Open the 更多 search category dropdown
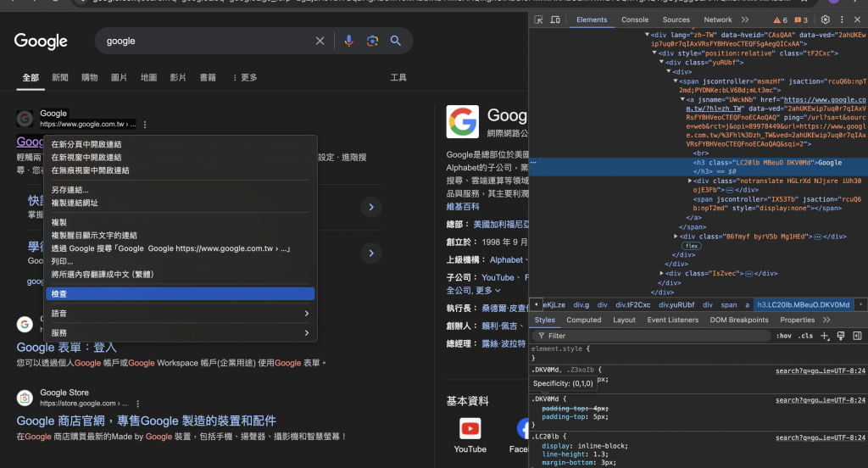 click(x=245, y=77)
